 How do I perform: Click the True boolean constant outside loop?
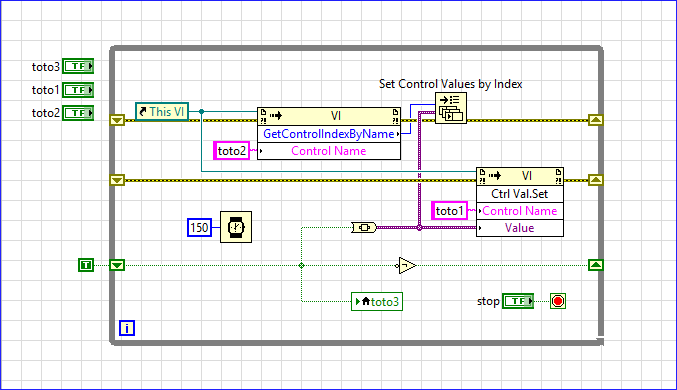(x=86, y=265)
